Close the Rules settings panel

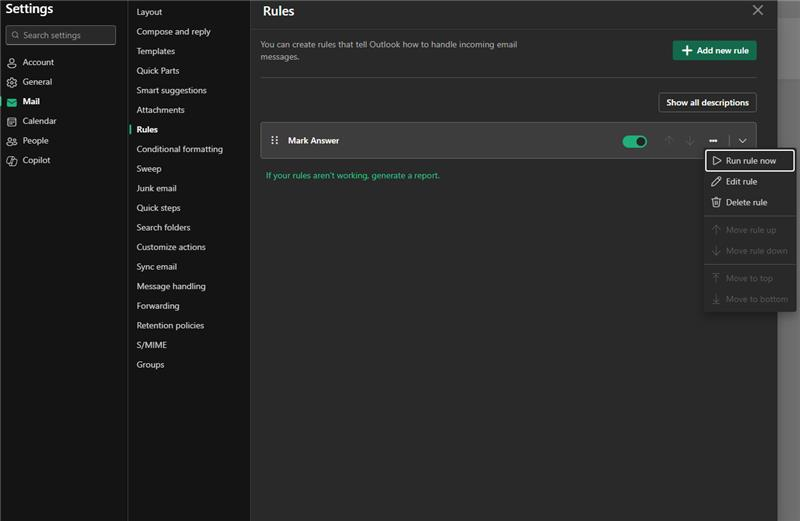(758, 10)
